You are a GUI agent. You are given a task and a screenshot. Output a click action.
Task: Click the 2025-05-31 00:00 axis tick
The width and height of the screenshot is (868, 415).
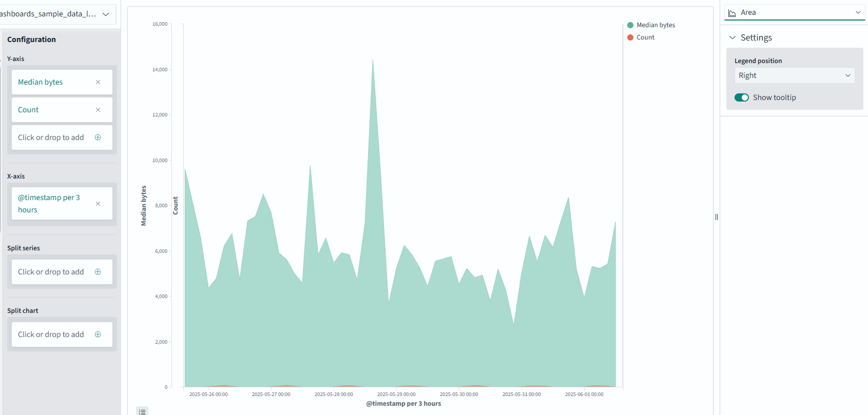pos(522,394)
